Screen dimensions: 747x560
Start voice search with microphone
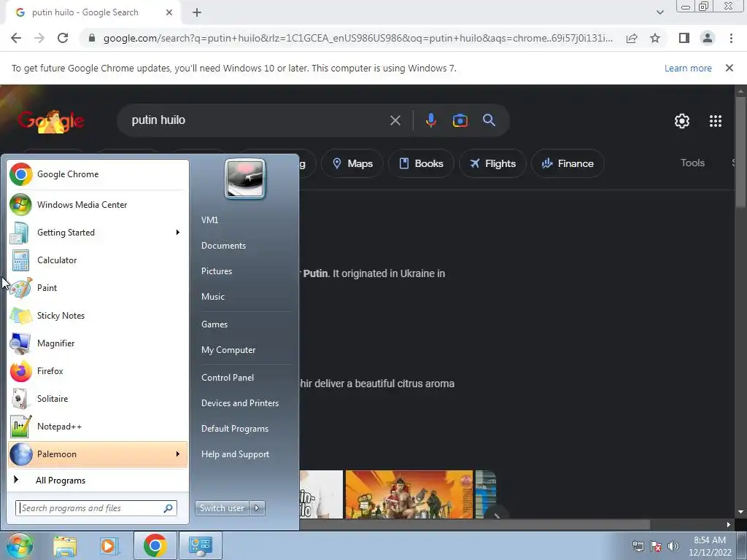pyautogui.click(x=430, y=120)
